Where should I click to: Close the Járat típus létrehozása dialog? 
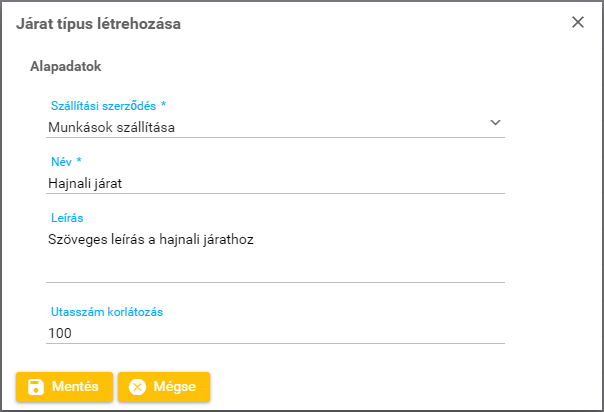(578, 22)
